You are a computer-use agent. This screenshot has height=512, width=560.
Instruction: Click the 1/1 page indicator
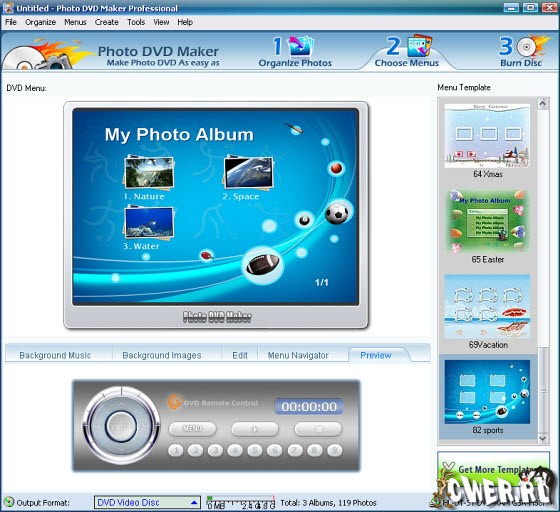pyautogui.click(x=321, y=282)
